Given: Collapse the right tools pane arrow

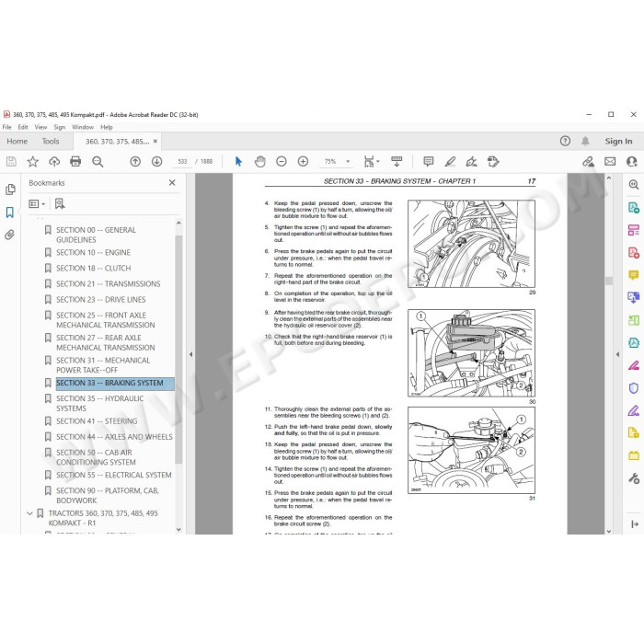Looking at the screenshot, I should point(617,354).
